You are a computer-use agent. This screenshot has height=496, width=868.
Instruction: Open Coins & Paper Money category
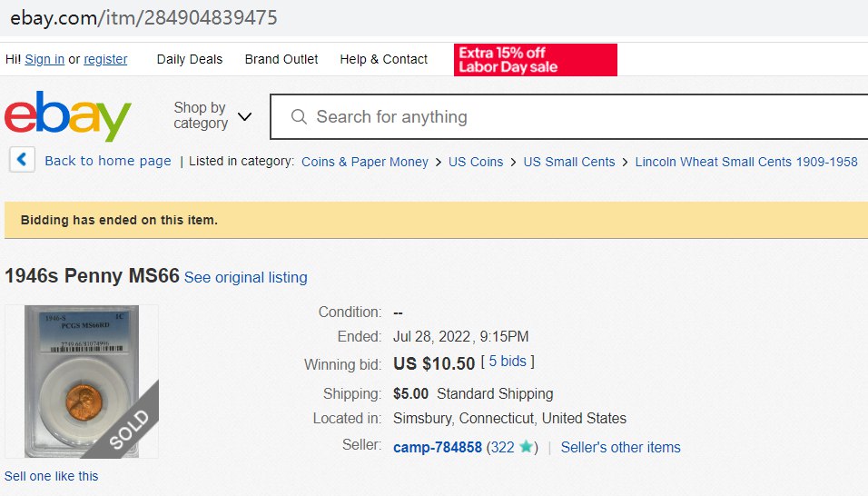pos(364,162)
